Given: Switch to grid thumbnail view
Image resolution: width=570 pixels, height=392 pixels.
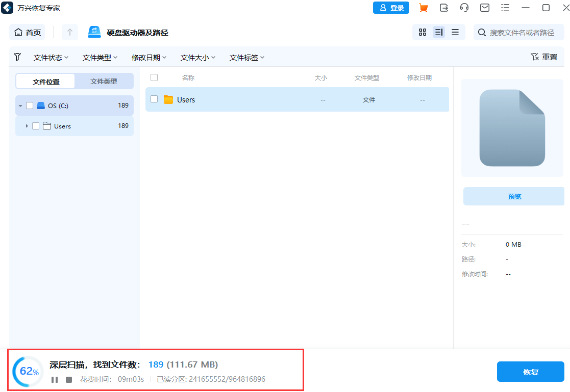Looking at the screenshot, I should [x=422, y=32].
